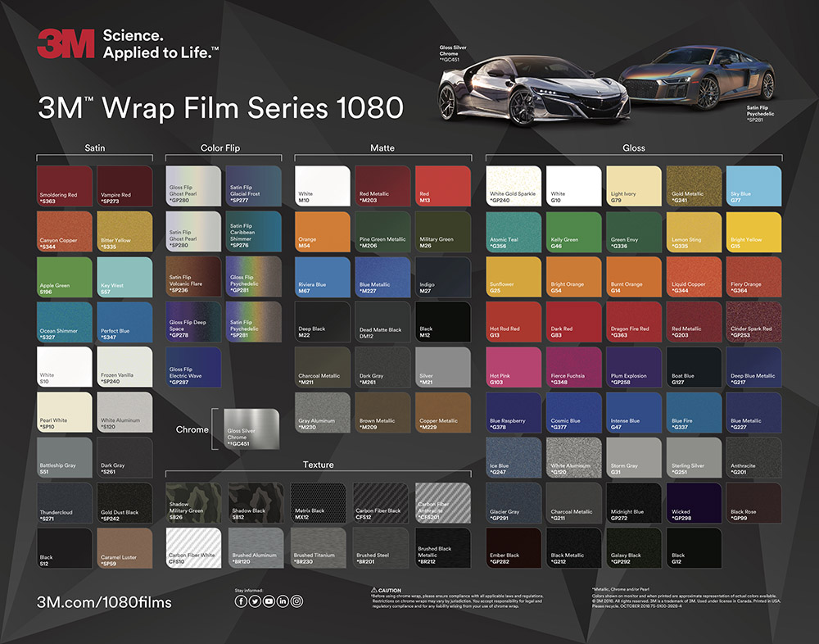819x644 pixels.
Task: Choose the Frozen Vanilla SP240 swatch
Action: click(124, 367)
